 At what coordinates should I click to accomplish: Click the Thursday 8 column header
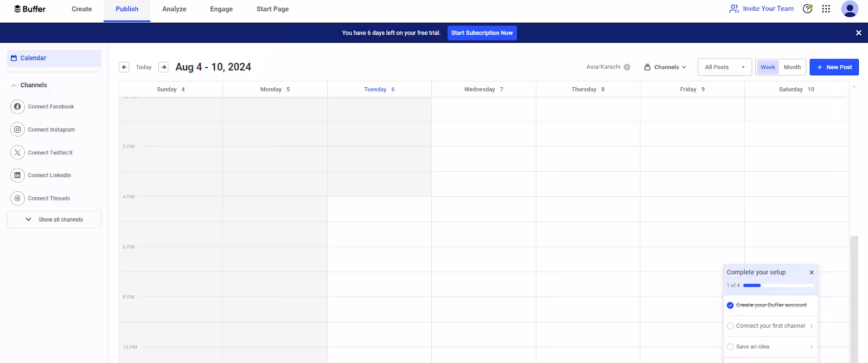click(x=588, y=89)
